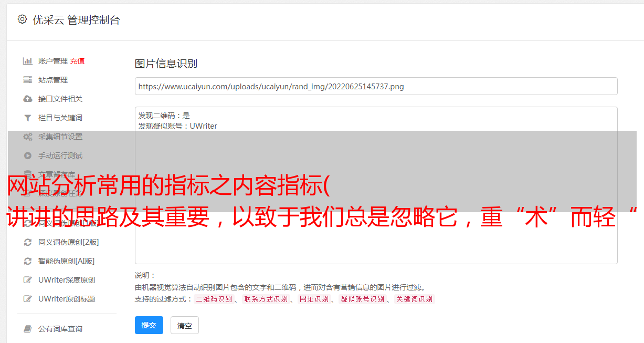Image resolution: width=644 pixels, height=343 pixels.
Task: Click the filter funnel icon for 栏目与关键词
Action: coord(28,118)
